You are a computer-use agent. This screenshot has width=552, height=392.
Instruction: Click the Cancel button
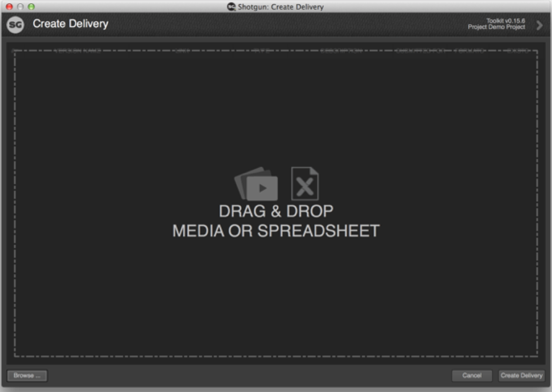click(472, 375)
